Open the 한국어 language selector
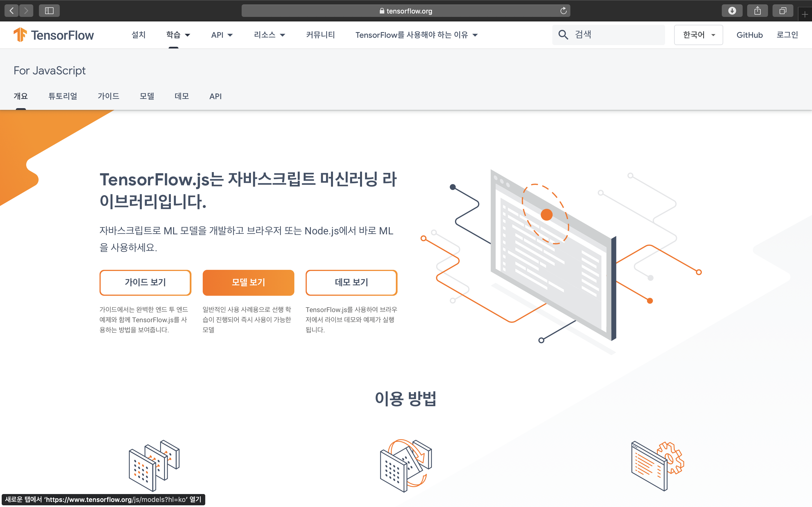The width and height of the screenshot is (812, 507). [698, 35]
